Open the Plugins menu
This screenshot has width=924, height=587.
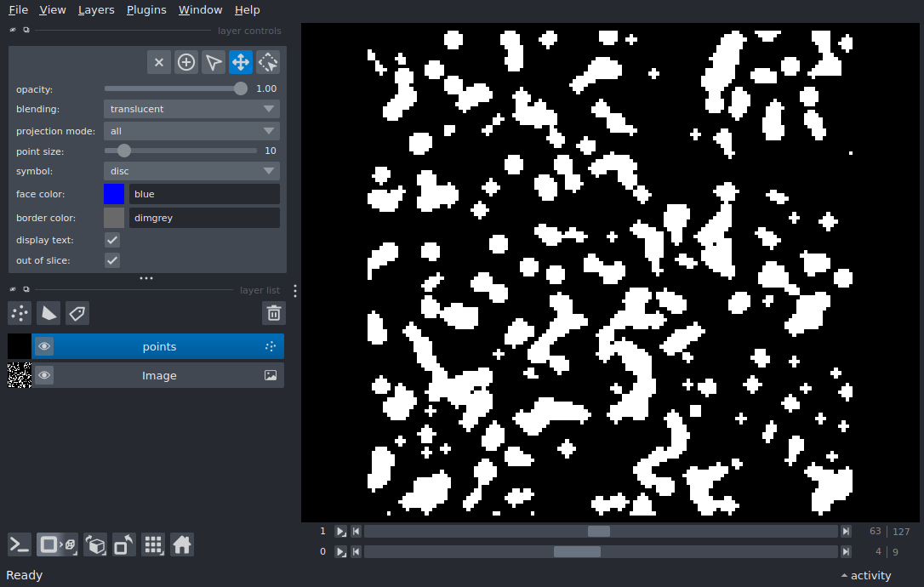click(x=145, y=10)
